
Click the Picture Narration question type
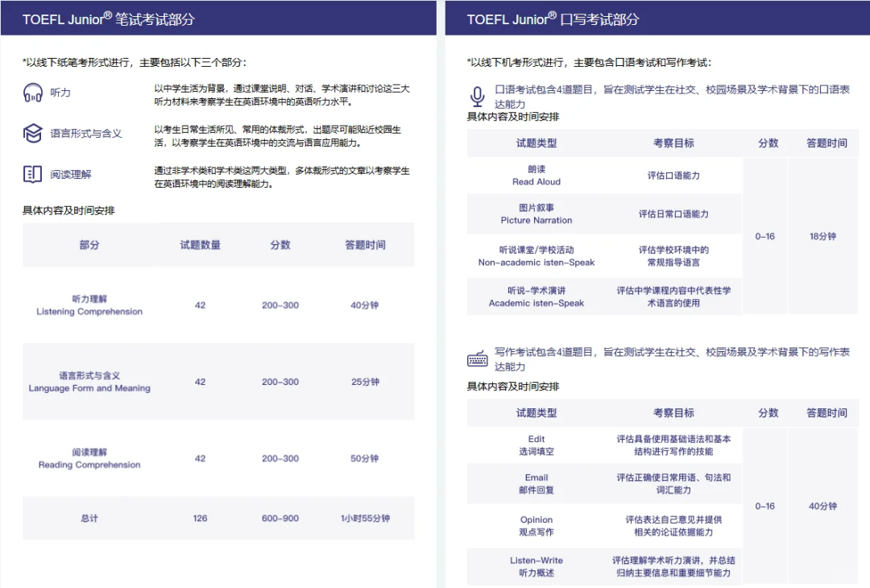536,214
